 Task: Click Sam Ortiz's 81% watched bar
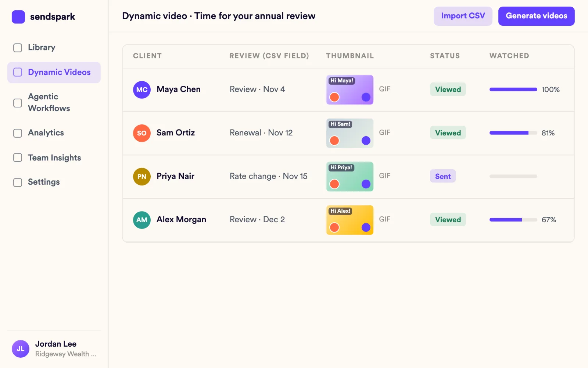(513, 133)
